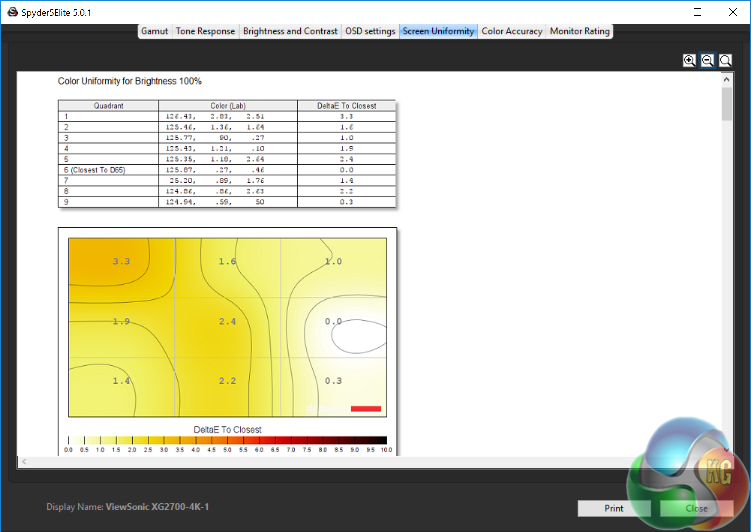The width and height of the screenshot is (751, 532).
Task: Click the Quadrant column header
Action: click(x=108, y=105)
